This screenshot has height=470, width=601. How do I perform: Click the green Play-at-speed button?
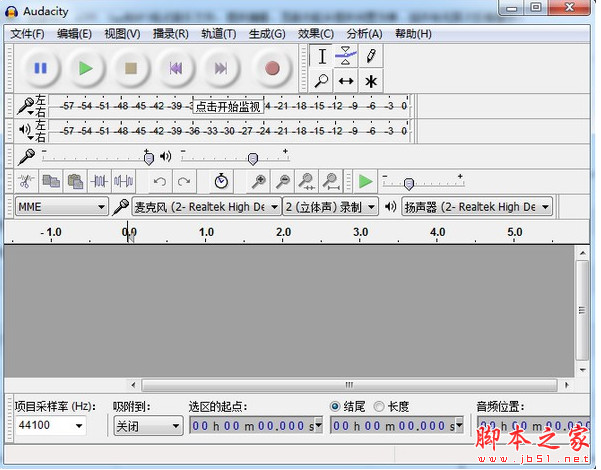[365, 181]
